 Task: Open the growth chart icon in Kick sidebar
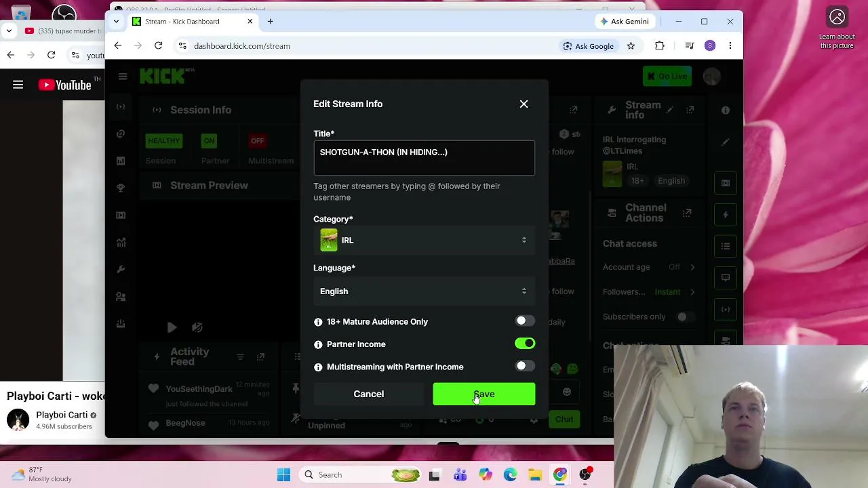[x=121, y=242]
